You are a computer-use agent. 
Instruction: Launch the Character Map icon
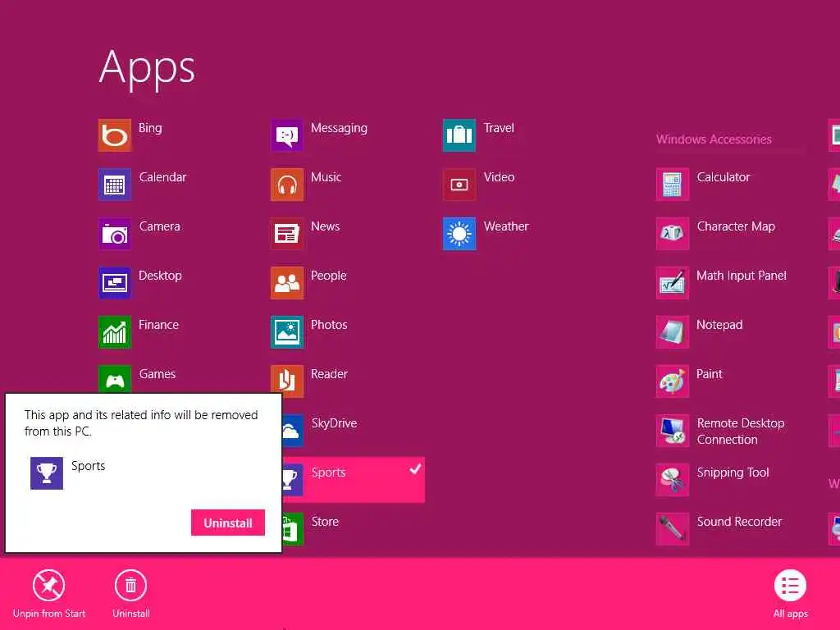(x=673, y=234)
